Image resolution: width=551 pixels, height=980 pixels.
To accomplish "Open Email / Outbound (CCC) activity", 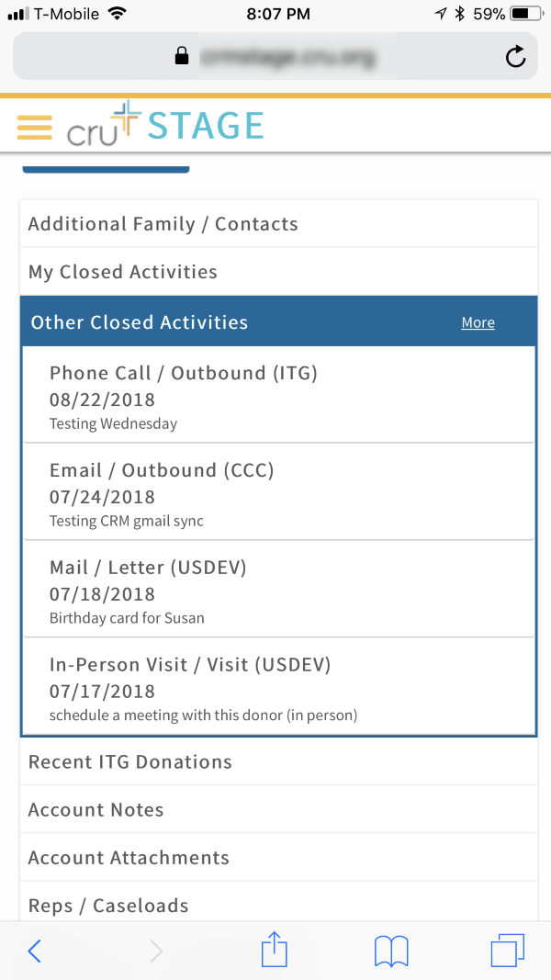I will pos(278,493).
